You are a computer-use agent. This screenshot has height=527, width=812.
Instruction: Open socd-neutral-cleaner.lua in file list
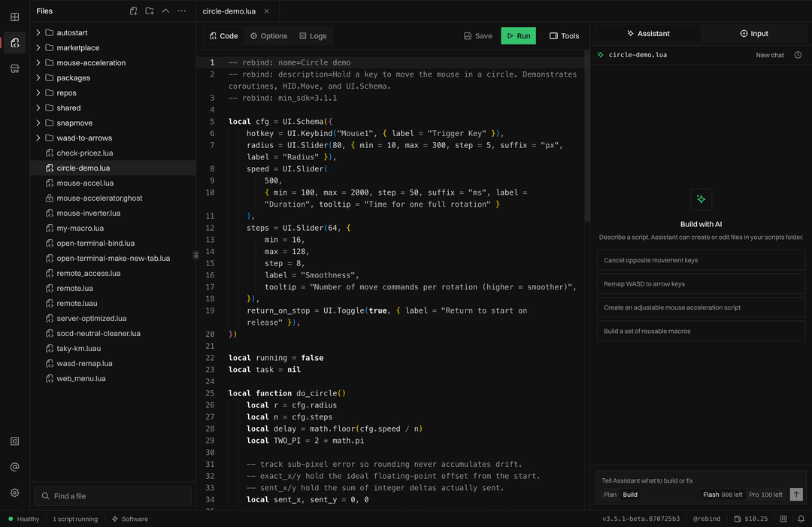coord(113,333)
